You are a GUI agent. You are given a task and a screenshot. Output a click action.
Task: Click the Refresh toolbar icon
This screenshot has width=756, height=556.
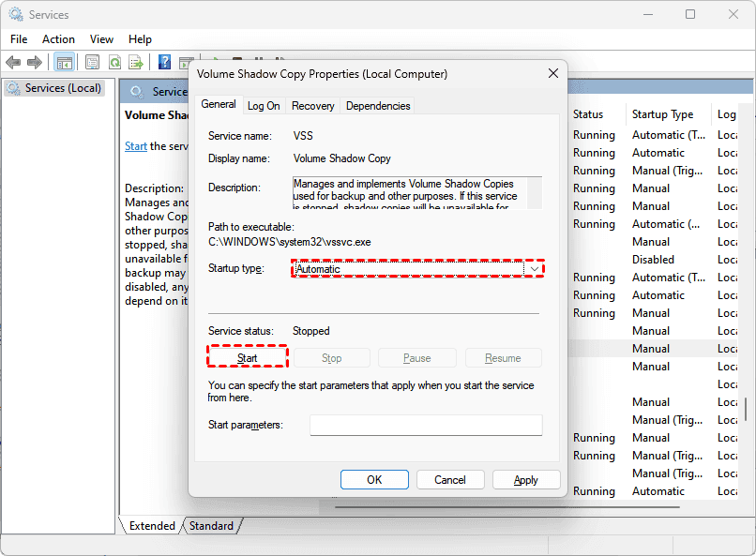(x=113, y=63)
